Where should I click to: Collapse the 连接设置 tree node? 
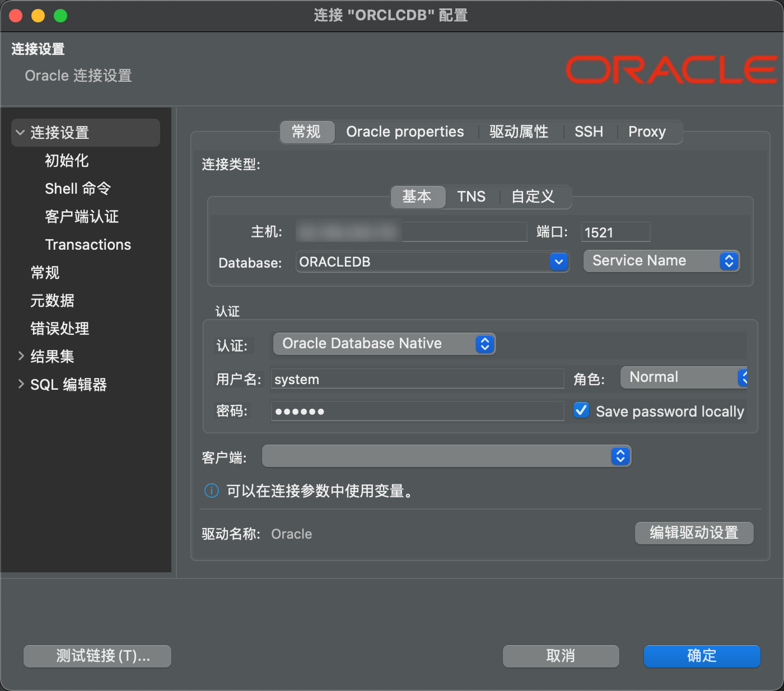pos(21,133)
